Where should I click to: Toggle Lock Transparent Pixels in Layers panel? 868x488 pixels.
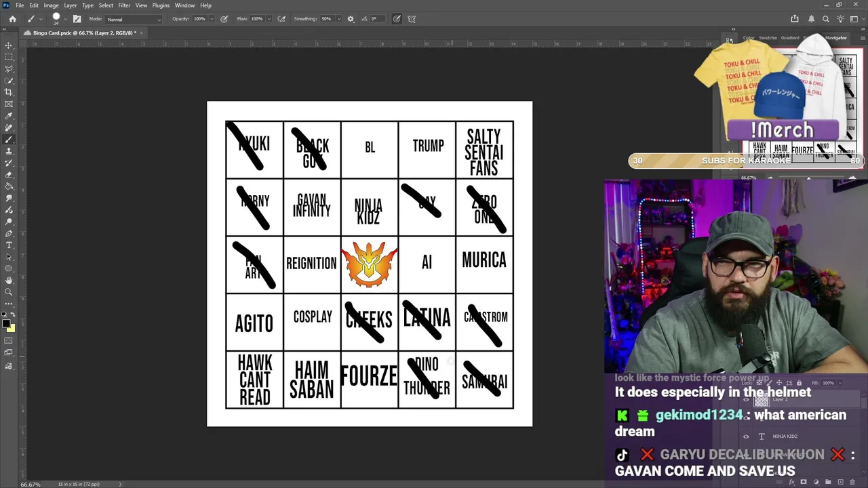(761, 383)
